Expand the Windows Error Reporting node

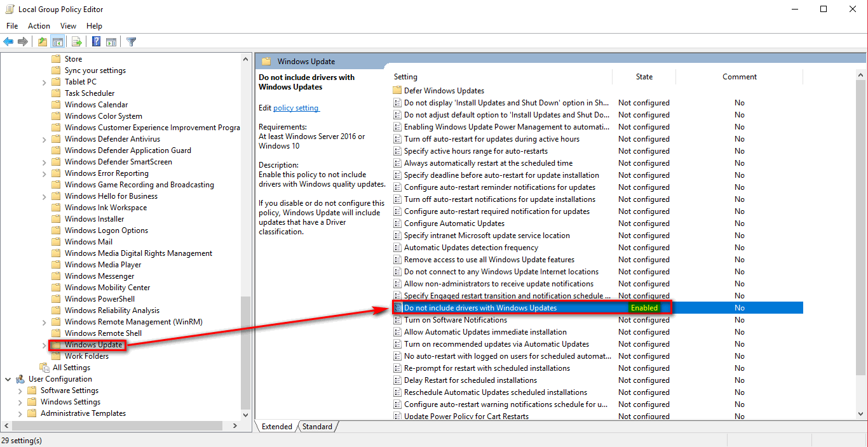pos(44,173)
